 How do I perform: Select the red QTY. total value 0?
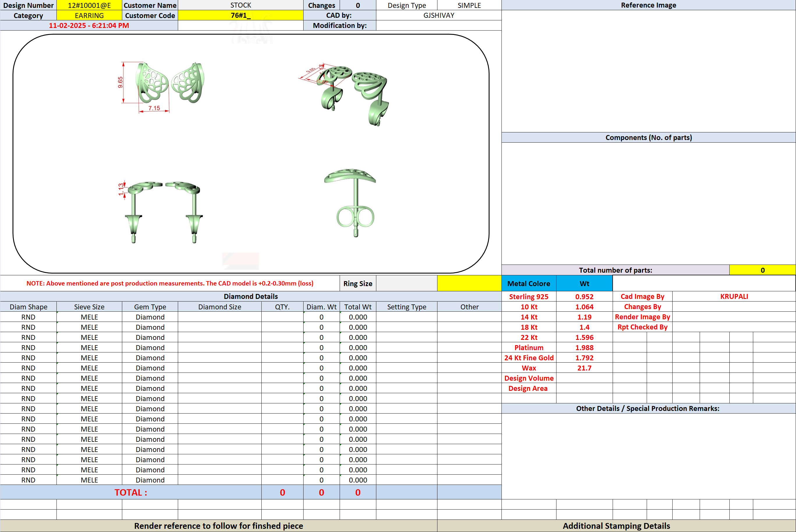[282, 492]
